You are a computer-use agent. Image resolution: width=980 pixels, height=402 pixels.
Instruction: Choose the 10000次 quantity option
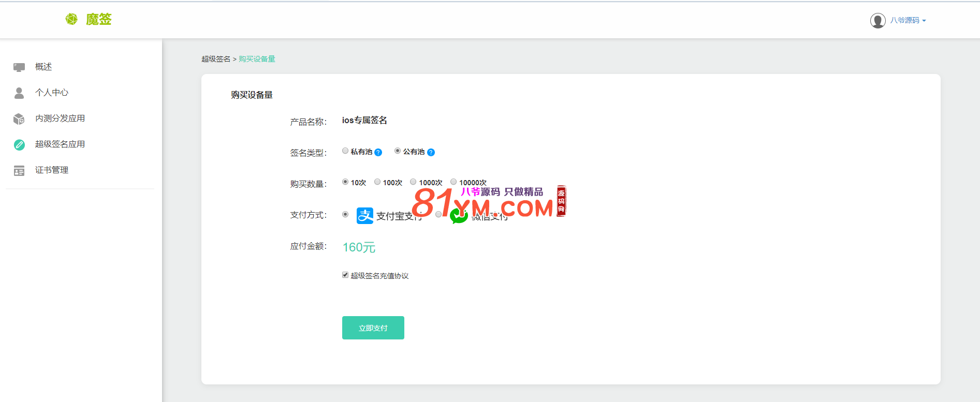pyautogui.click(x=454, y=182)
